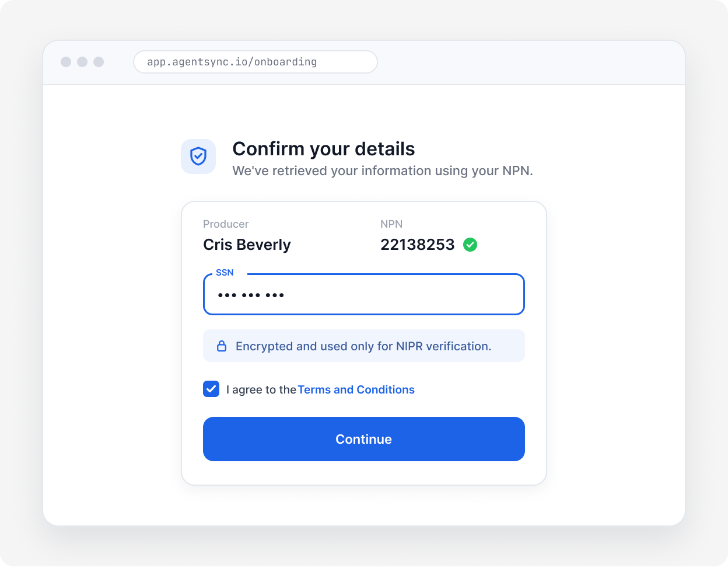Select the NPN number 22138253
Viewport: 728px width, 578px height.
[x=418, y=245]
